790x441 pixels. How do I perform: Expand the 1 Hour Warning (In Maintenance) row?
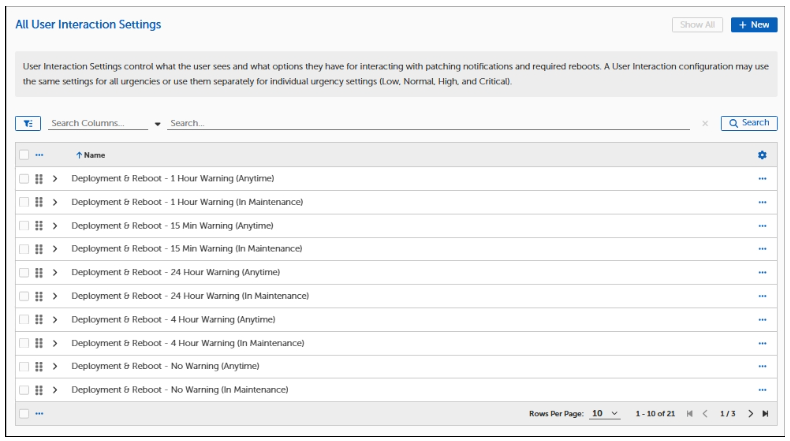(55, 202)
